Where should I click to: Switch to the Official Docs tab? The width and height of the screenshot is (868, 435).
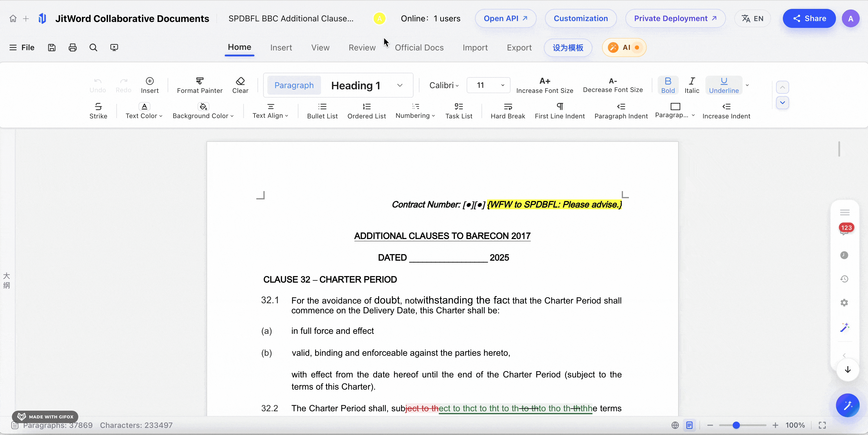(419, 47)
